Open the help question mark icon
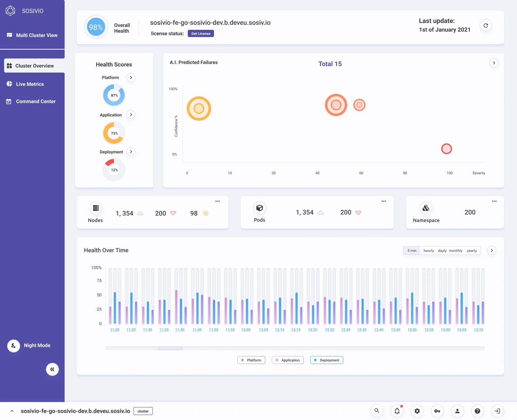 478,411
